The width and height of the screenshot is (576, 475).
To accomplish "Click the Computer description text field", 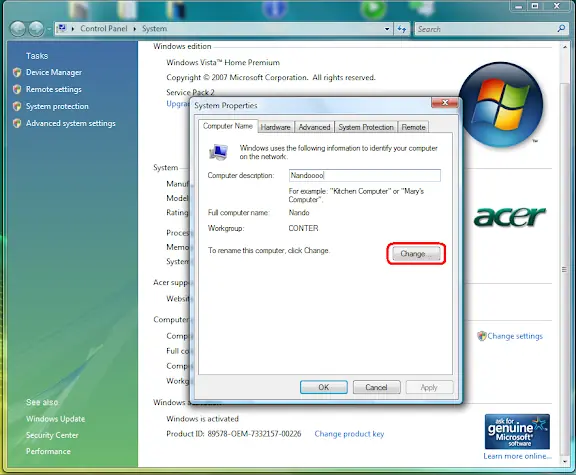I will (x=365, y=175).
